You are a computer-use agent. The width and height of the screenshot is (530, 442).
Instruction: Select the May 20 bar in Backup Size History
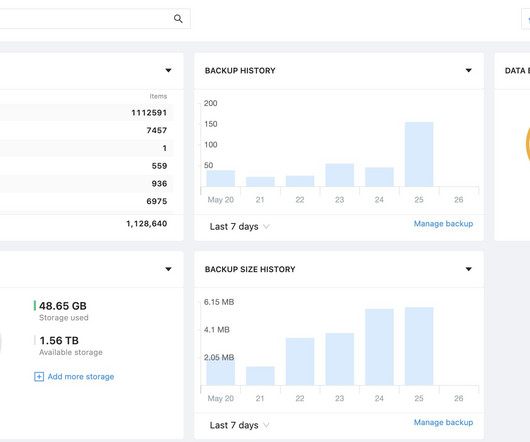click(x=221, y=373)
